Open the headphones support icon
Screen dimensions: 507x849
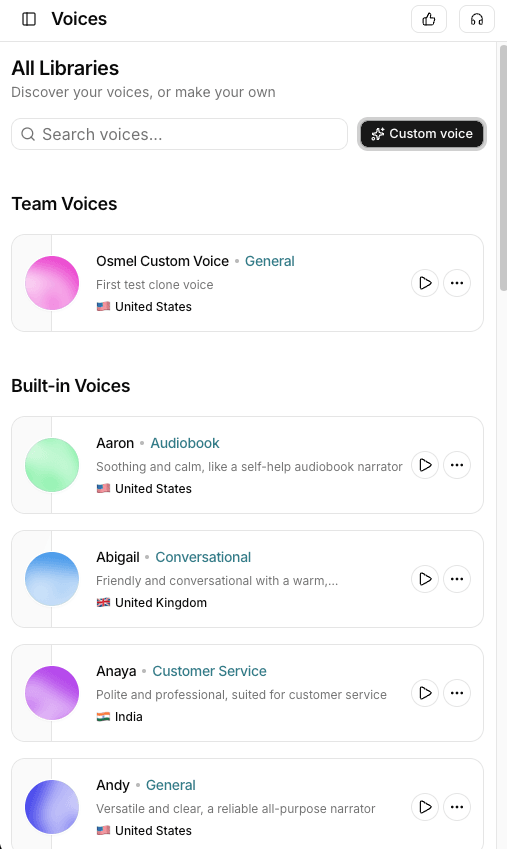[x=477, y=19]
